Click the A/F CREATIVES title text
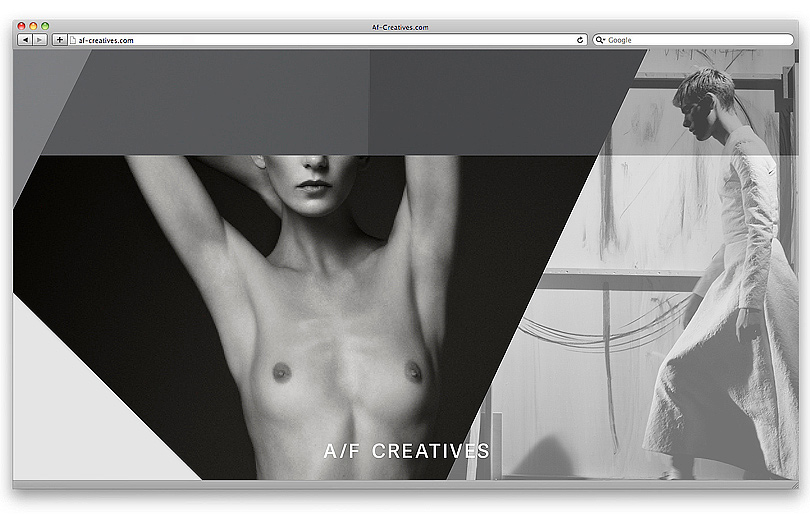The height and width of the screenshot is (514, 810). 407,451
